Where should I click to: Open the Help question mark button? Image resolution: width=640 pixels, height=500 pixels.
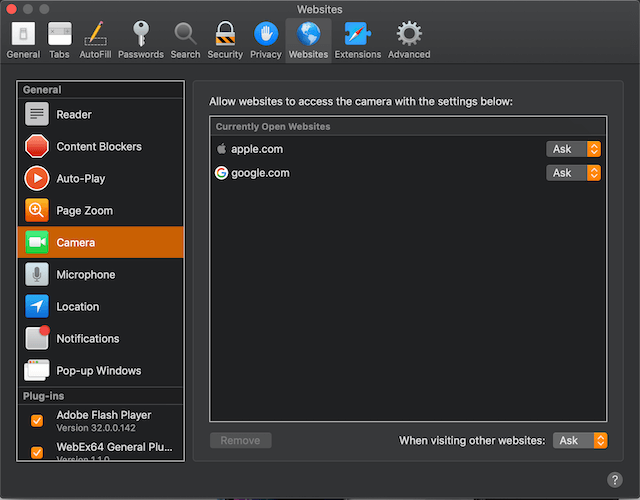(x=615, y=480)
